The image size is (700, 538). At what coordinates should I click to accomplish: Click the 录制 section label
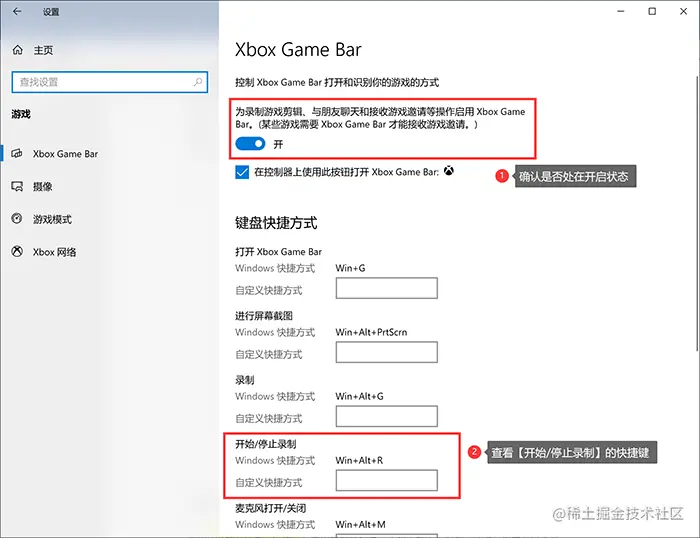pyautogui.click(x=245, y=380)
